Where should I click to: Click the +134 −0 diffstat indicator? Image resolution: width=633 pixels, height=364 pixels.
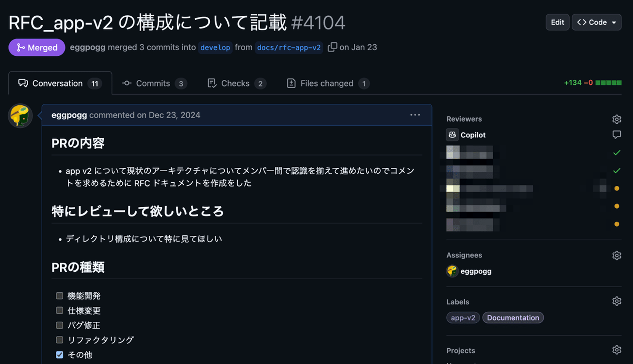pyautogui.click(x=593, y=83)
